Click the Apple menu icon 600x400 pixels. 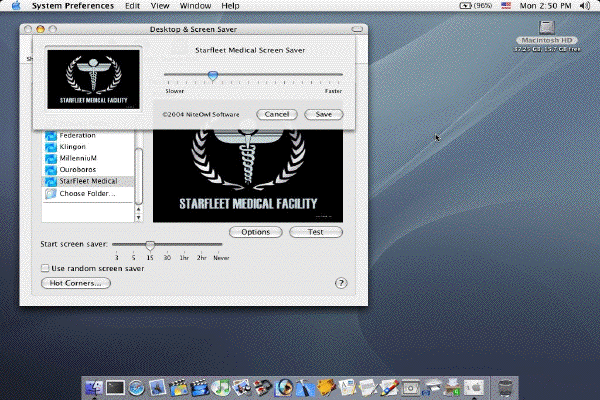16,5
